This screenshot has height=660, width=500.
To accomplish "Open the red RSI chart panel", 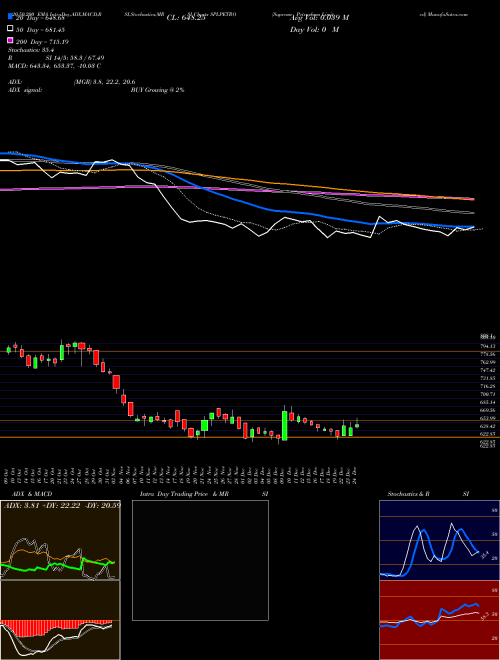I will coord(439,620).
